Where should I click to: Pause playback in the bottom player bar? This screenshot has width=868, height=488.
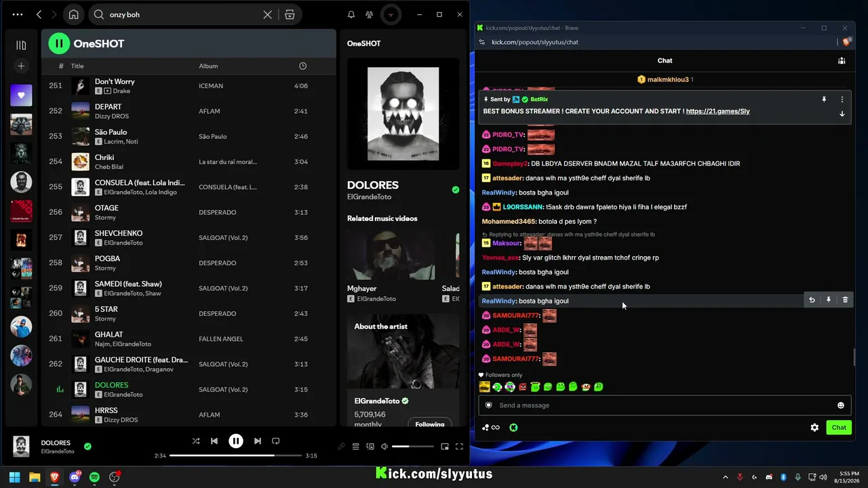236,441
